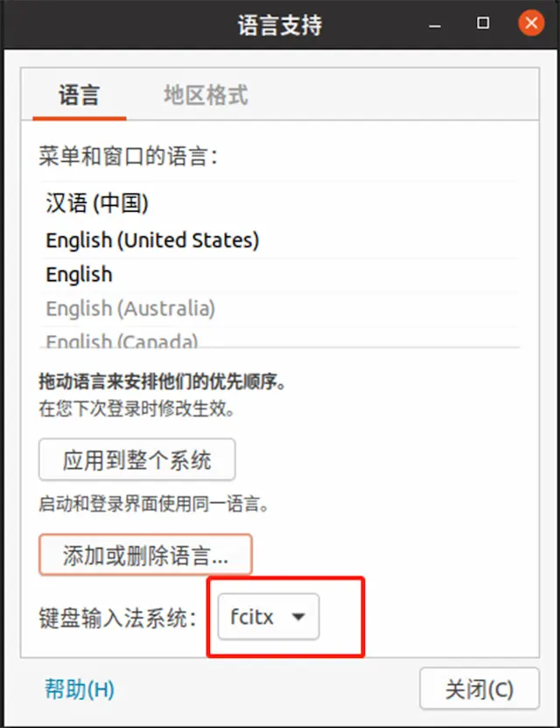Switch to the 语言 tab
This screenshot has height=728, width=560.
(x=80, y=95)
